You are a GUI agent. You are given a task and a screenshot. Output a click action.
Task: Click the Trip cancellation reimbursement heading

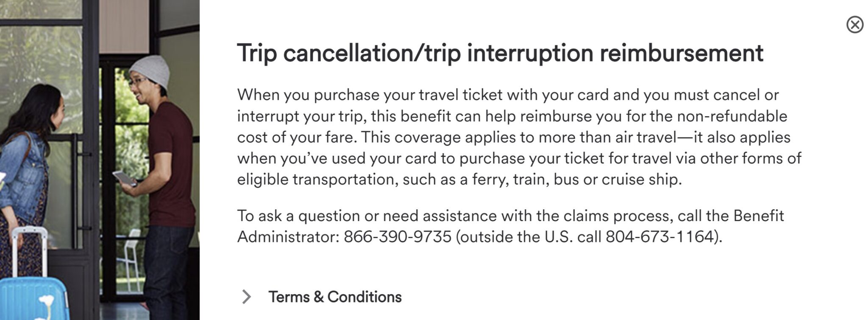(500, 53)
